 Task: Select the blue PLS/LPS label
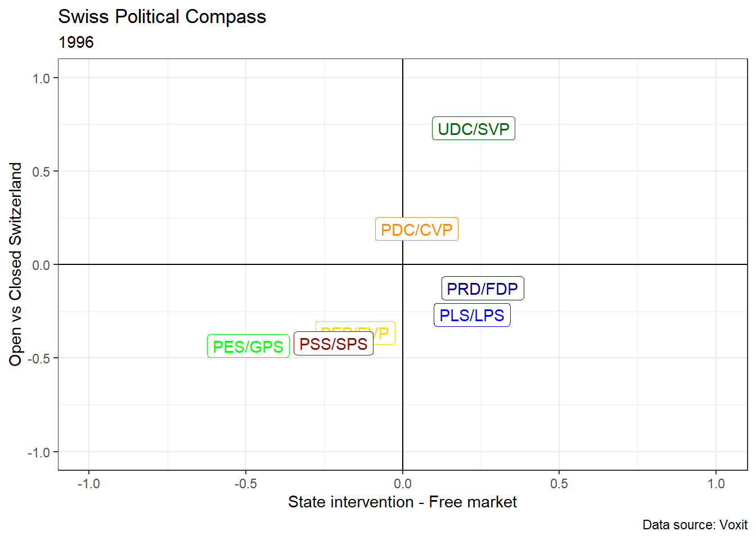(x=471, y=315)
